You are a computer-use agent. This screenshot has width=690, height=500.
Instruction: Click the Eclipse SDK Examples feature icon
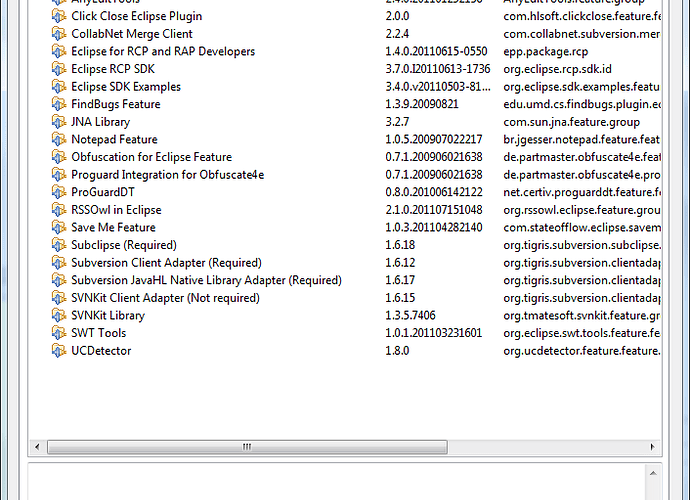[x=59, y=87]
